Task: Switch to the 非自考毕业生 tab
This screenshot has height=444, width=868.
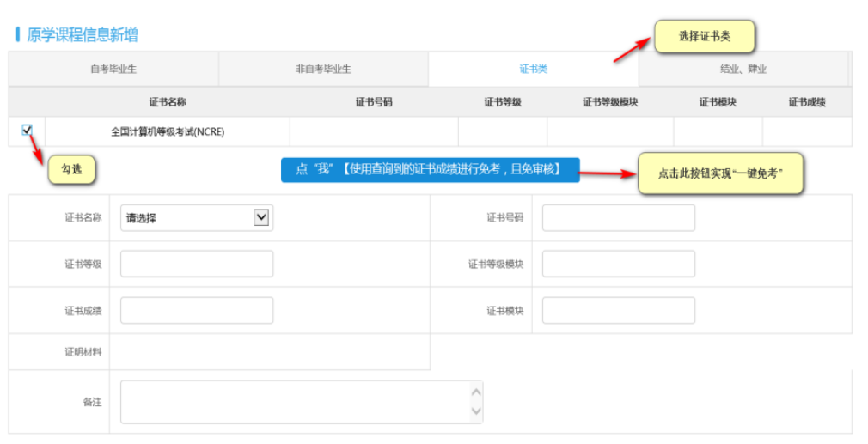Action: (323, 70)
